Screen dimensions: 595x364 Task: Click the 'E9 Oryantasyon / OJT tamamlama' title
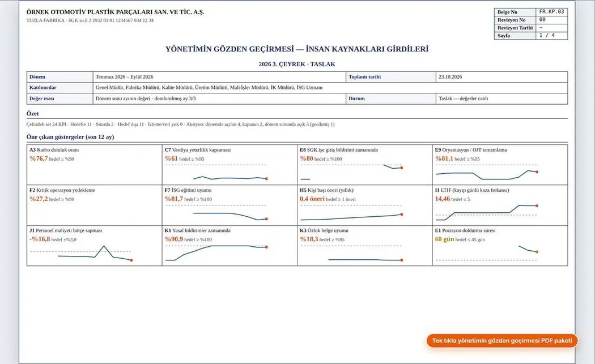click(470, 150)
